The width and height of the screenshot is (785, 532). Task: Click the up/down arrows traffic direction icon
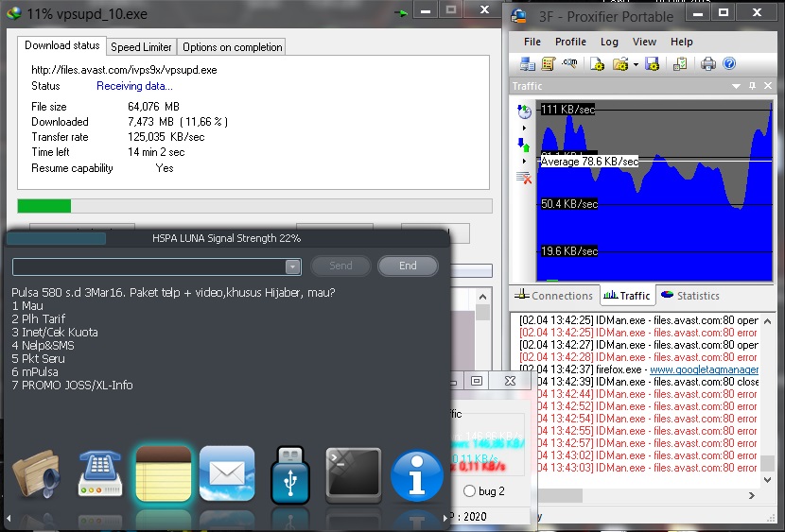click(x=524, y=145)
